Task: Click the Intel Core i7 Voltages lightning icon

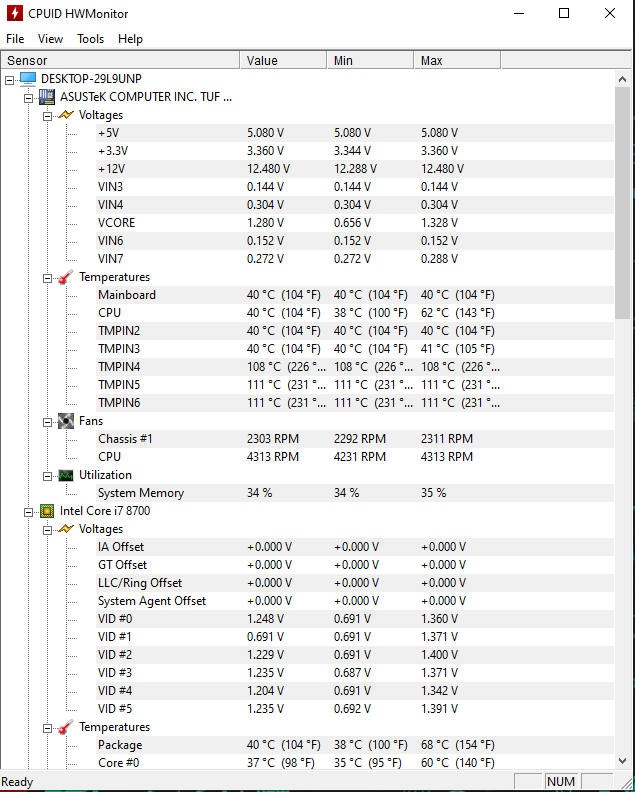Action: point(66,529)
